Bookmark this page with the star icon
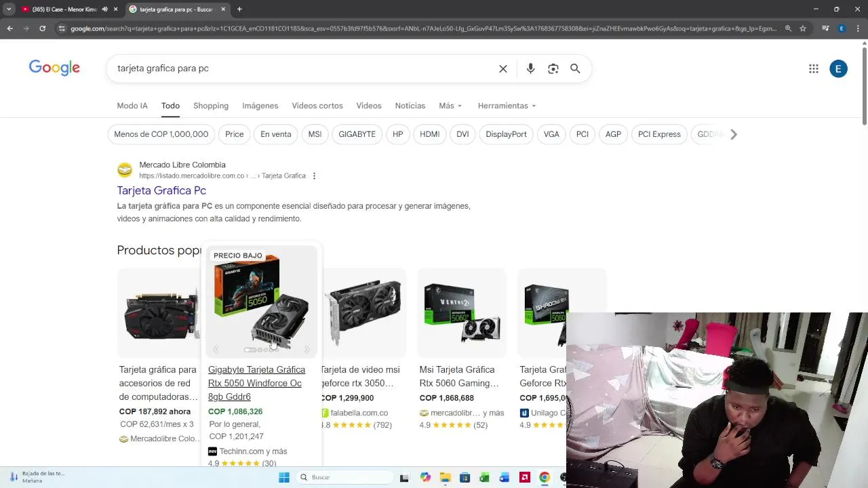Screen dimensions: 868x488 click(803, 28)
